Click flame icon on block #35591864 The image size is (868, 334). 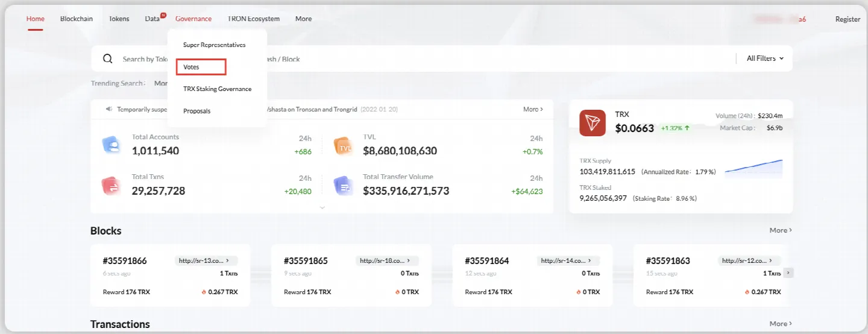(x=578, y=292)
